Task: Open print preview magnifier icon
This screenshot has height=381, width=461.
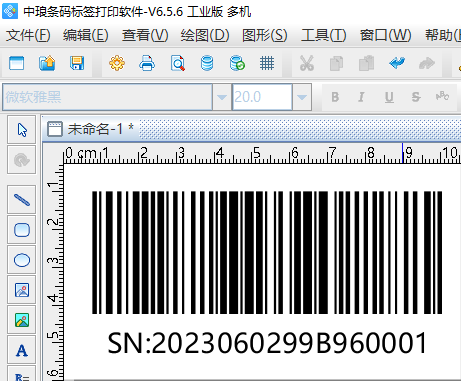Action: pos(177,63)
